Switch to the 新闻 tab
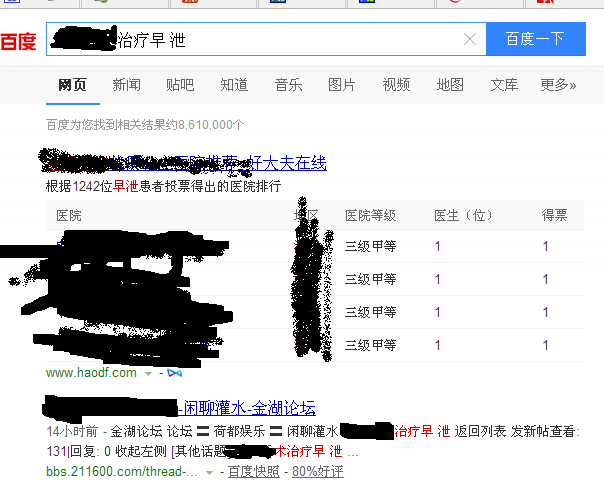 click(126, 85)
